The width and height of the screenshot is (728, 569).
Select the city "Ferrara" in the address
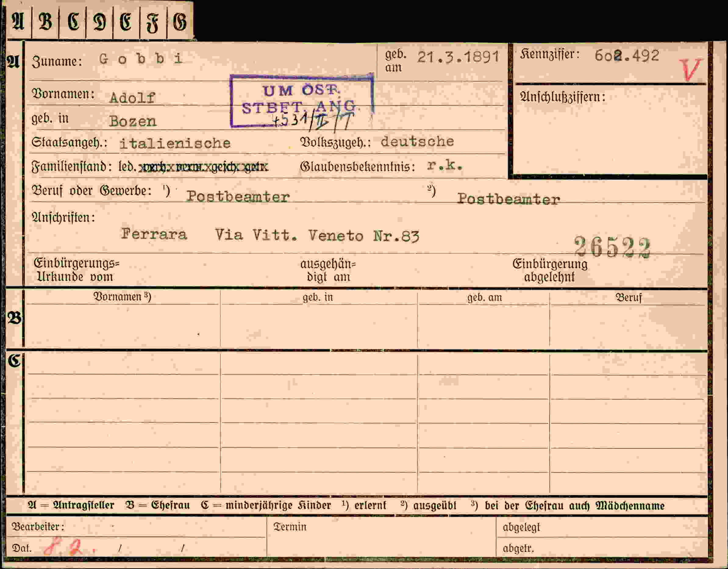click(154, 234)
